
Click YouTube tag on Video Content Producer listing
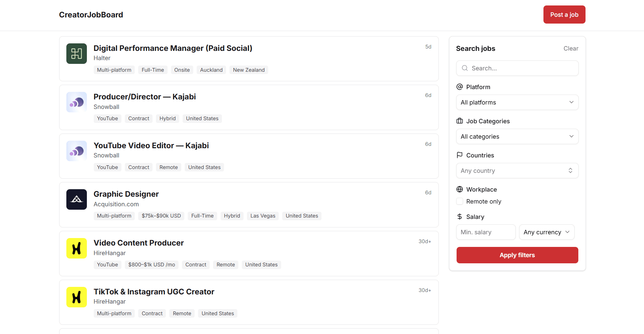pos(107,265)
